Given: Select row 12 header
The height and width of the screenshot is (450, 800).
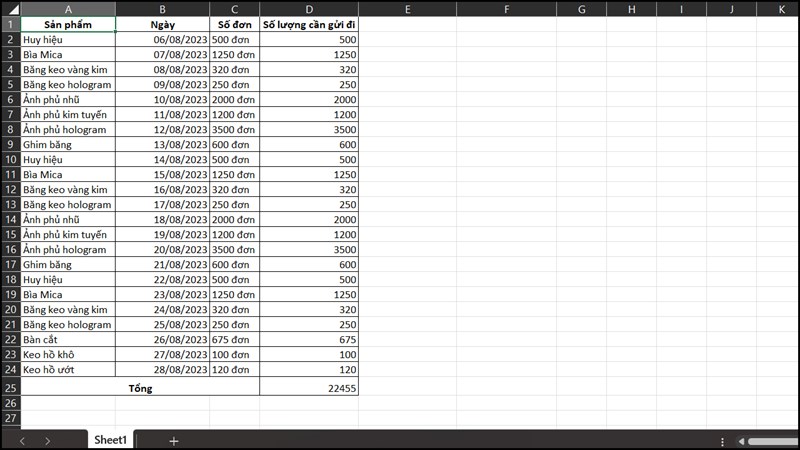Looking at the screenshot, I should coord(11,189).
